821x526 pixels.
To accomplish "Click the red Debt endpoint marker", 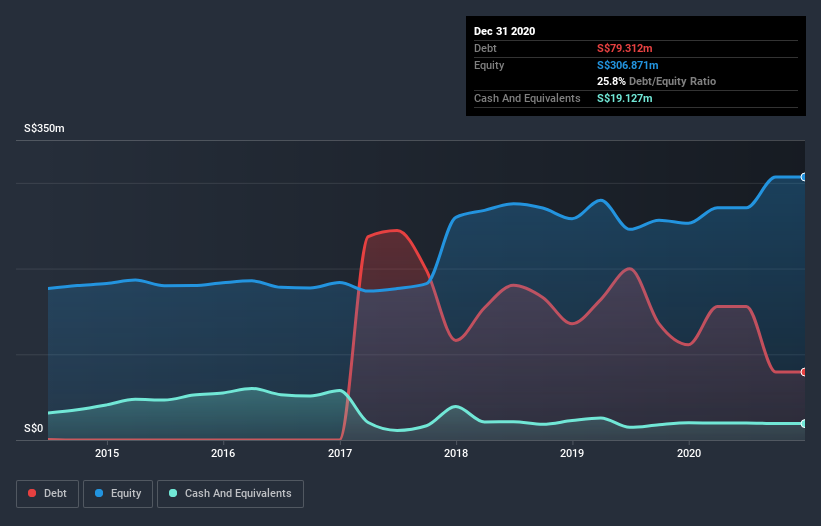I will click(804, 372).
